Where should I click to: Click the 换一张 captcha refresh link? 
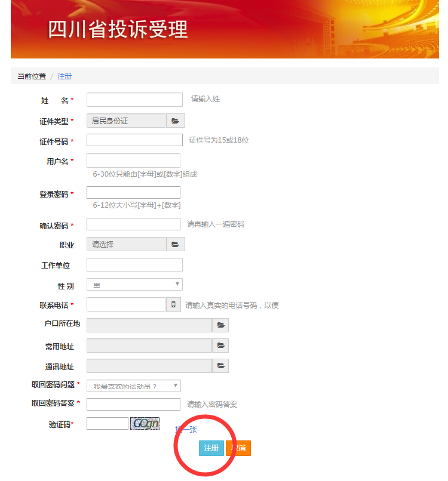tap(186, 429)
